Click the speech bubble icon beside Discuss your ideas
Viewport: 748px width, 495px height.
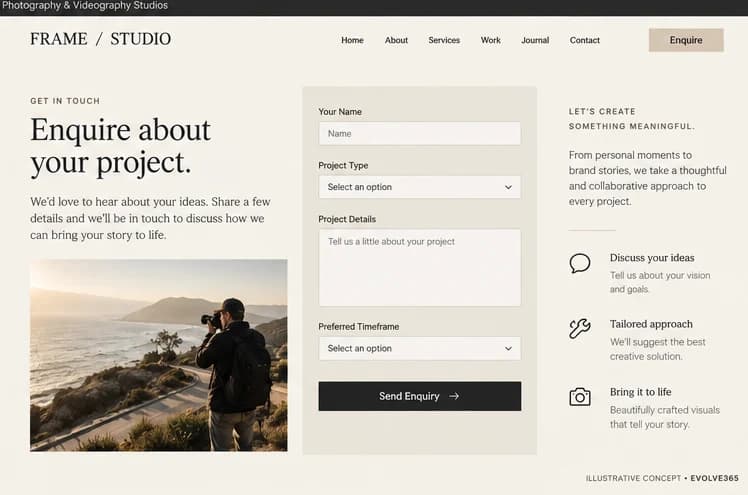coord(580,263)
